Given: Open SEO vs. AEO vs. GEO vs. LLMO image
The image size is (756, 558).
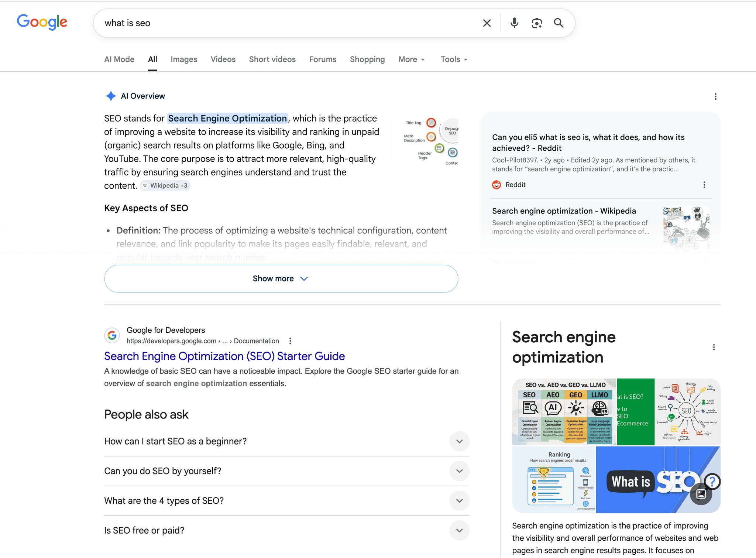Looking at the screenshot, I should pyautogui.click(x=564, y=411).
